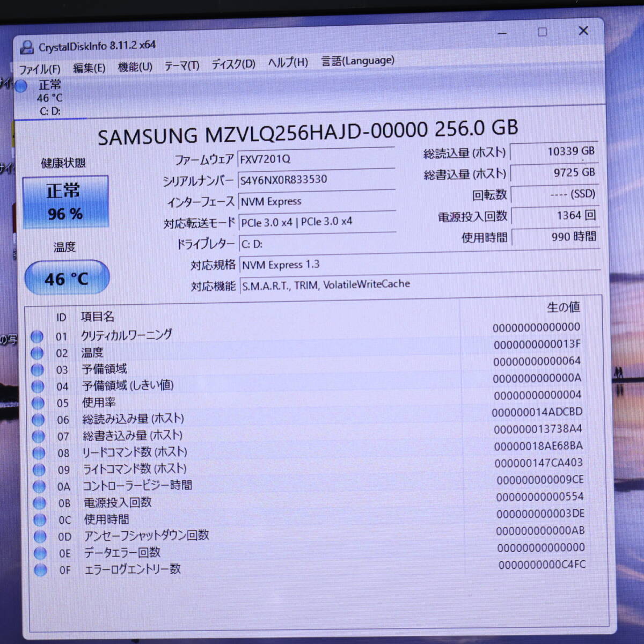Click raw value 000000000003DE

[540, 514]
